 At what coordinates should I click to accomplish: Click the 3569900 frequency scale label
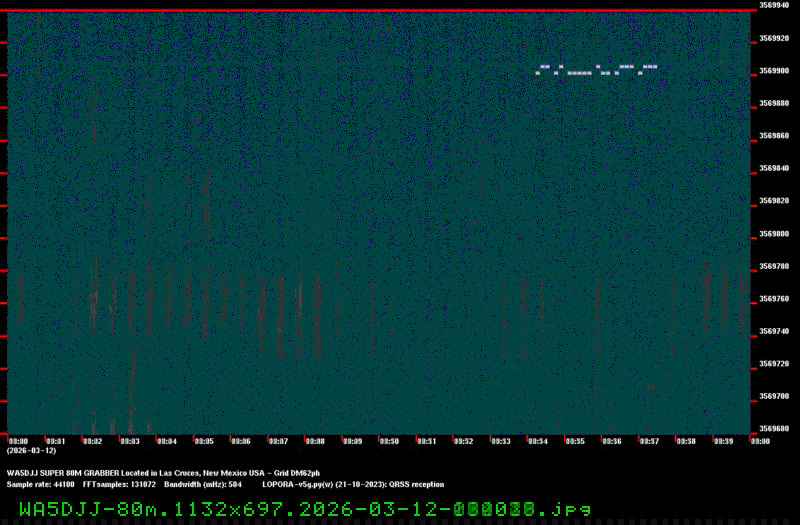tap(773, 71)
